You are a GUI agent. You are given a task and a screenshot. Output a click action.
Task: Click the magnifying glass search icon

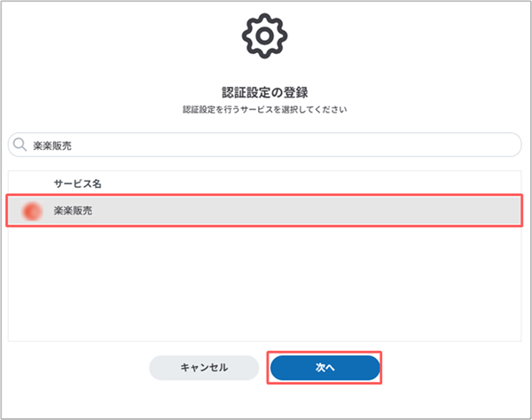tap(20, 144)
